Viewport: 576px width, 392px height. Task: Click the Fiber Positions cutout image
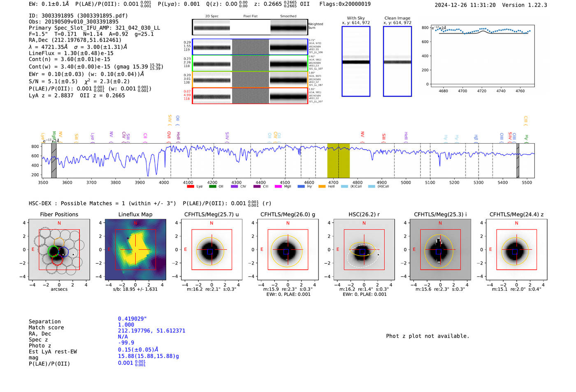tap(59, 250)
